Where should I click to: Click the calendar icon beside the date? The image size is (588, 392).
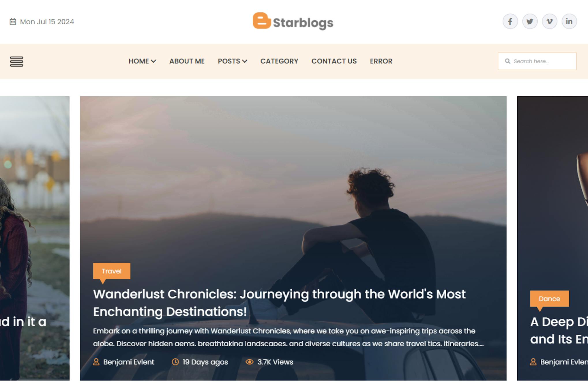pos(13,22)
